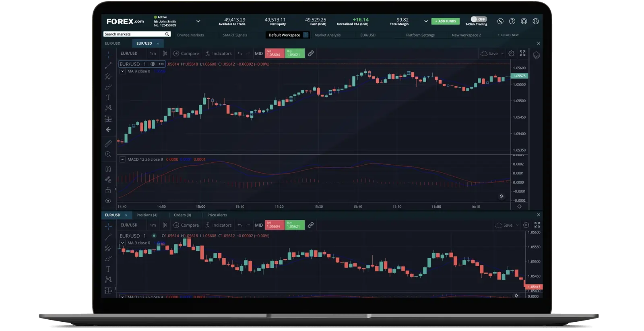This screenshot has height=331, width=644.
Task: Open Save dropdown arrow in lower chart
Action: (x=517, y=225)
